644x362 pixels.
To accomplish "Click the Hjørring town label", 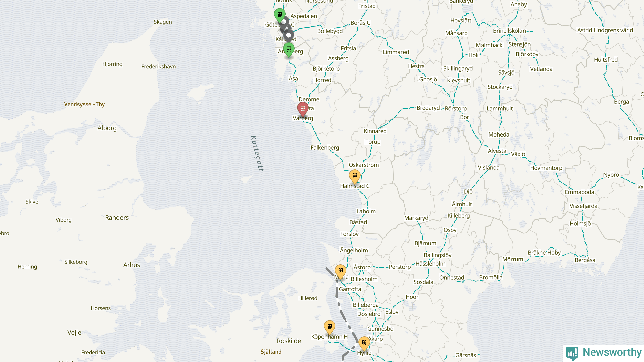I will [112, 64].
